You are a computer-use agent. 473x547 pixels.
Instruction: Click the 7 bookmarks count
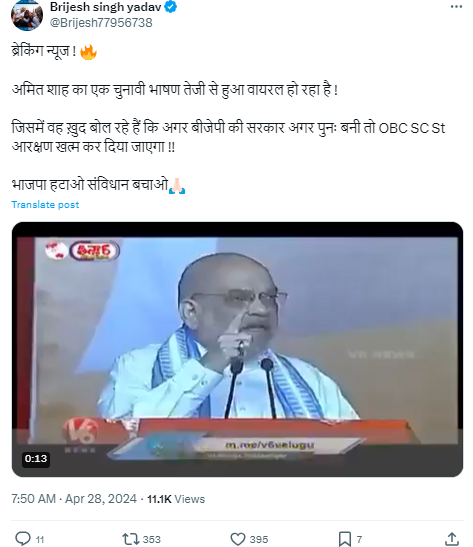(x=359, y=540)
